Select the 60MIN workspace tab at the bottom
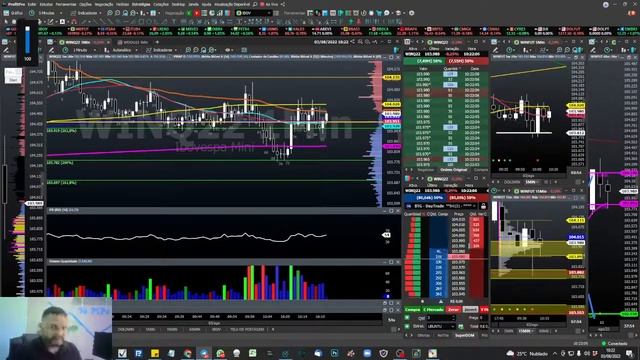 194,329
